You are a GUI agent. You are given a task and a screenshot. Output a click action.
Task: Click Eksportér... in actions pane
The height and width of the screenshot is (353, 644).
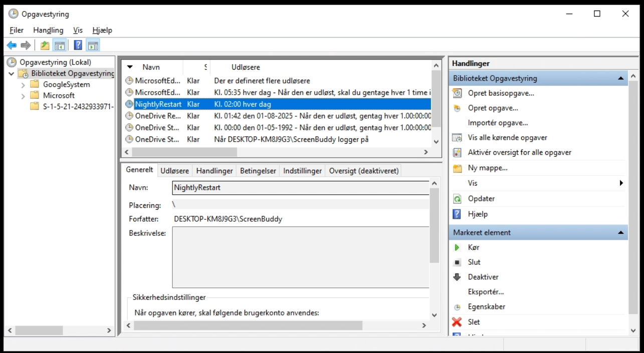[x=486, y=292]
